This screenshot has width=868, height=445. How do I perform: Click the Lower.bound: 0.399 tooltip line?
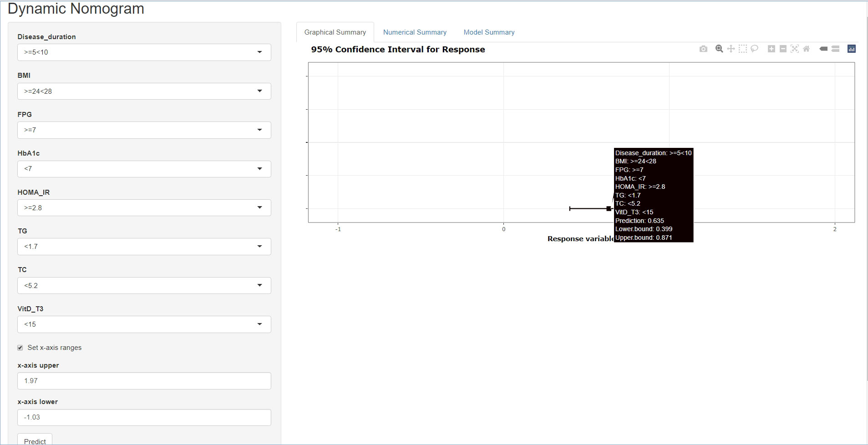click(x=644, y=229)
